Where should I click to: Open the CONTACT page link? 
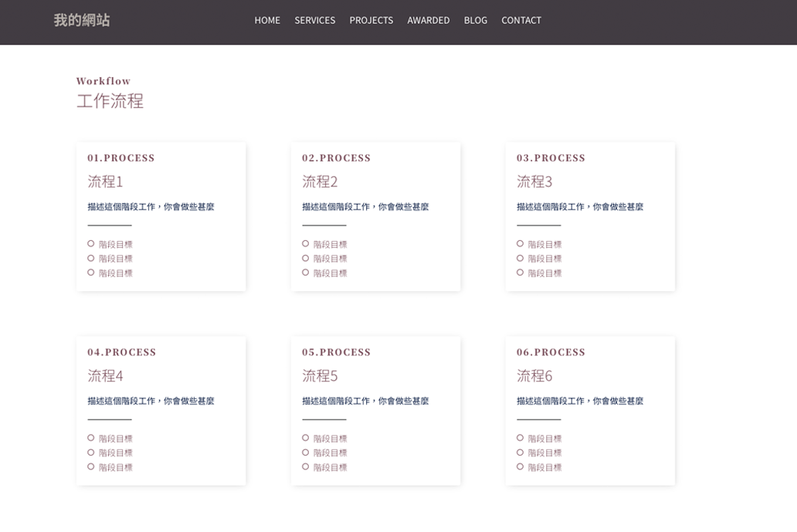click(x=521, y=20)
